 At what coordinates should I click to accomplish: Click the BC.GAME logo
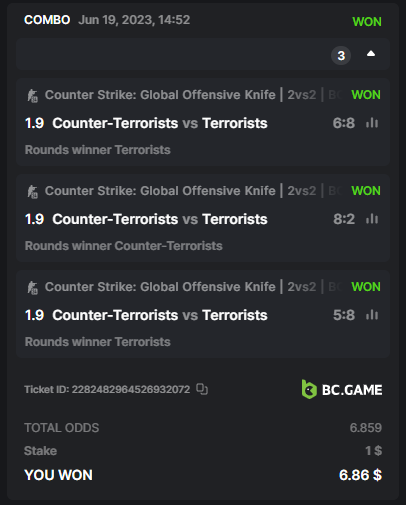(342, 389)
